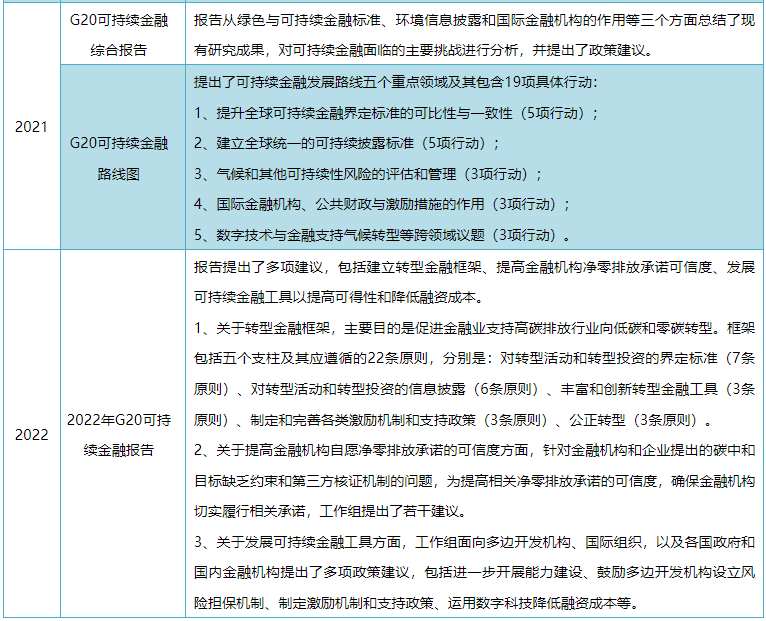Click the line 切实履行相关承诺，工作组提出了若干建议
The width and height of the screenshot is (766, 621).
coord(332,511)
